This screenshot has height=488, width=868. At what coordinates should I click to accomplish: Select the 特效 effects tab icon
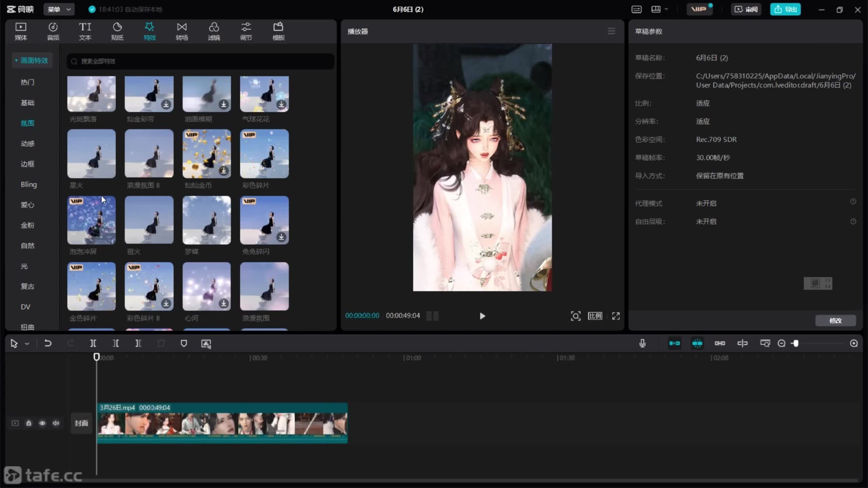(x=150, y=27)
